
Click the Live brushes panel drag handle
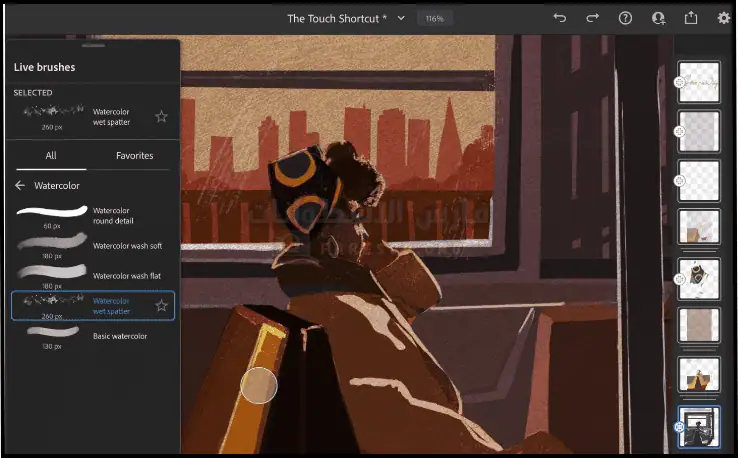tap(93, 46)
